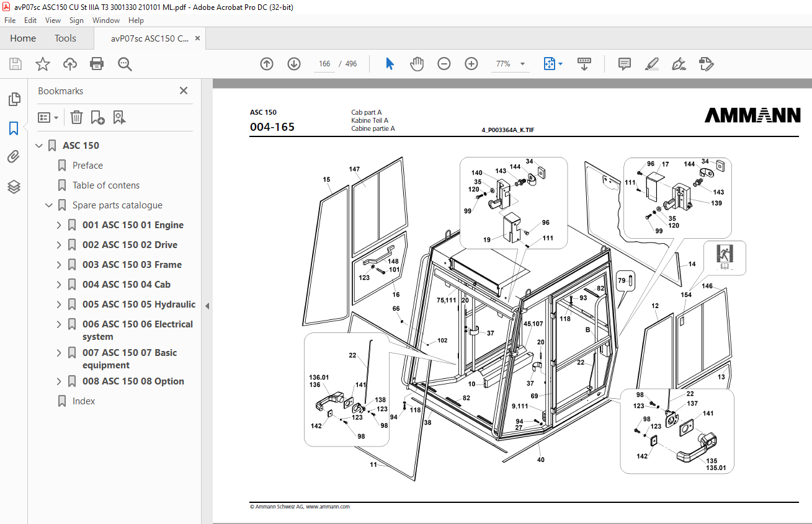Click the 004-165 page heading text
Image resolution: width=812 pixels, height=524 pixels.
(272, 127)
